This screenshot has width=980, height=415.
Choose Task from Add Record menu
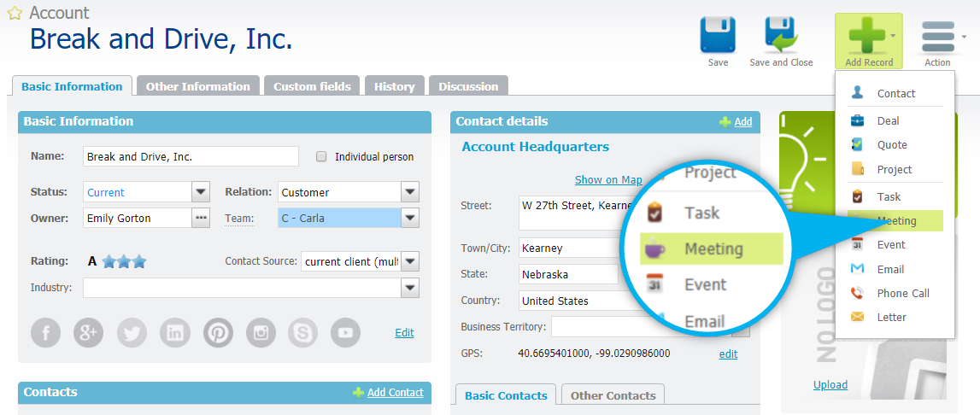(895, 196)
